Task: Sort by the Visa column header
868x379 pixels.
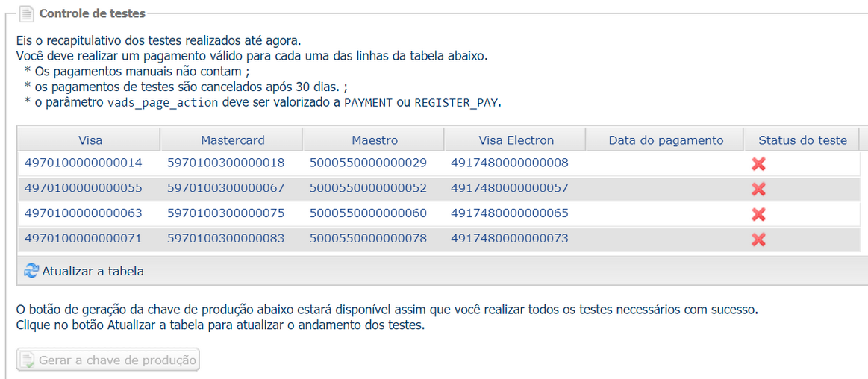Action: pyautogui.click(x=90, y=140)
